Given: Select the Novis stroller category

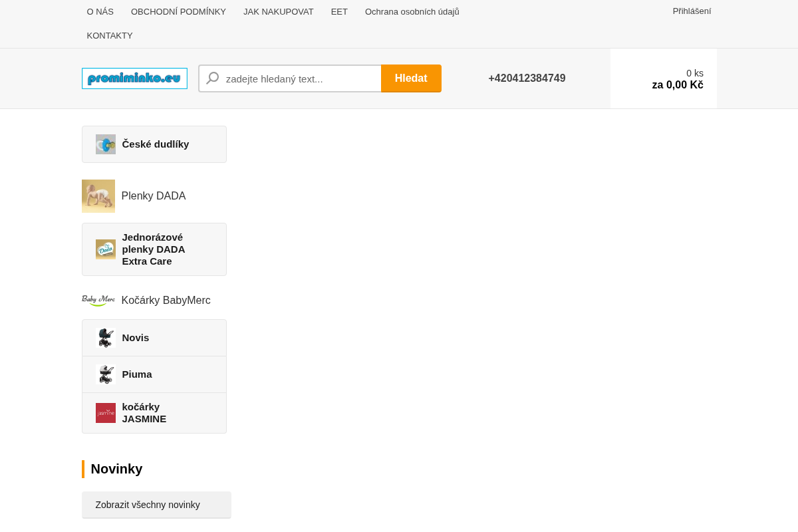Looking at the screenshot, I should coord(154,338).
